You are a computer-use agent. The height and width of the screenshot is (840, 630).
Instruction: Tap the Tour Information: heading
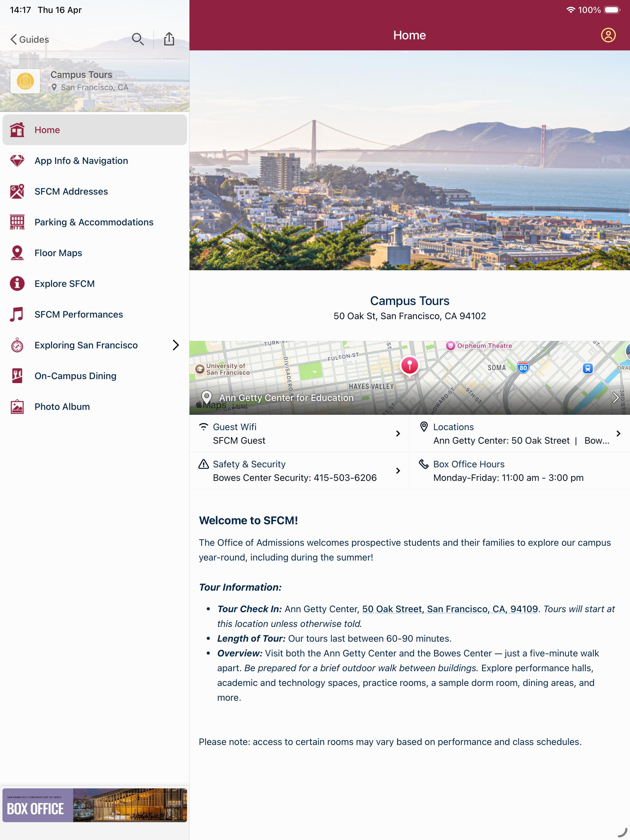[x=241, y=587]
